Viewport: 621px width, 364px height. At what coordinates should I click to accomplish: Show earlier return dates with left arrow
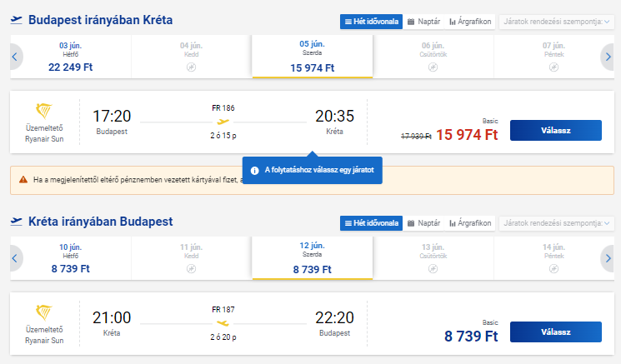point(15,258)
